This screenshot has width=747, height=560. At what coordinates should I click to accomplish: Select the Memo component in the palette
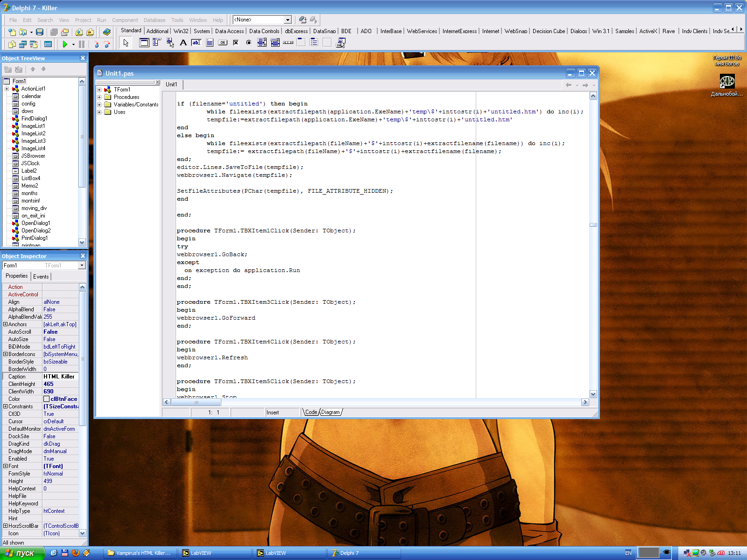[210, 43]
